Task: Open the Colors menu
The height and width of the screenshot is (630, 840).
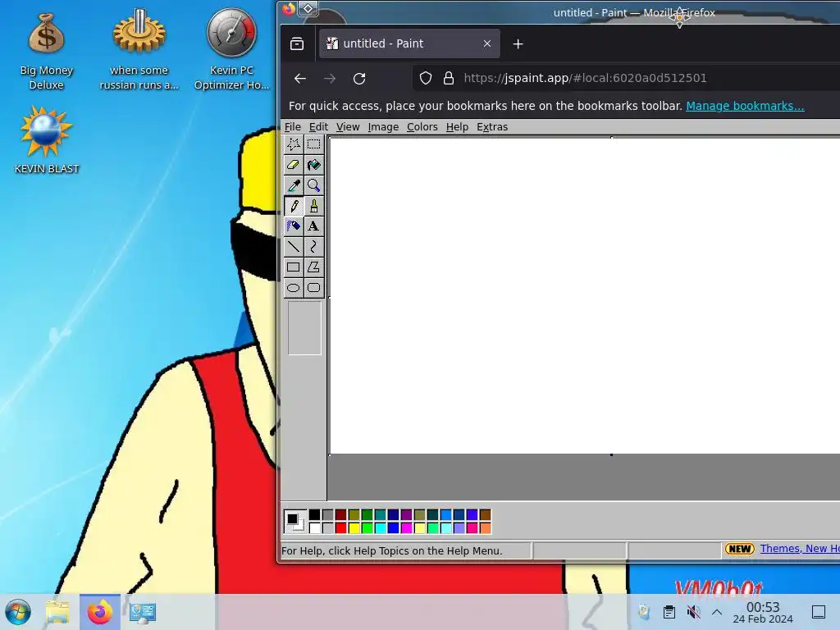Action: pyautogui.click(x=422, y=127)
